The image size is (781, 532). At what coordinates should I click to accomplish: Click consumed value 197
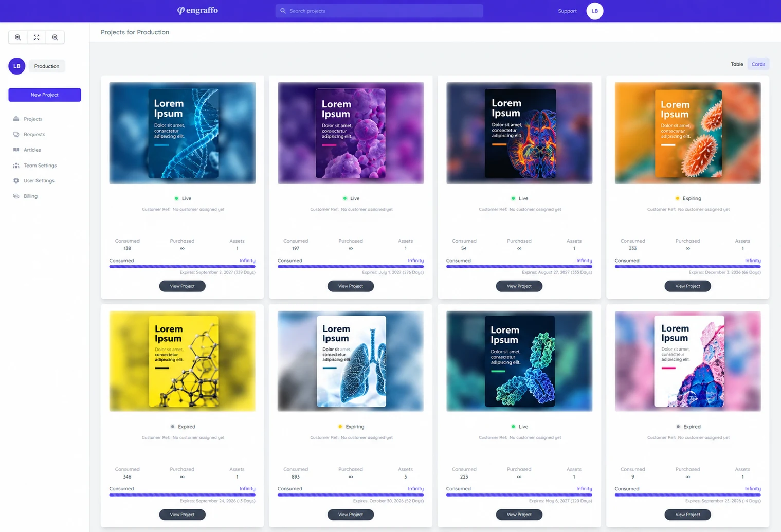click(296, 248)
